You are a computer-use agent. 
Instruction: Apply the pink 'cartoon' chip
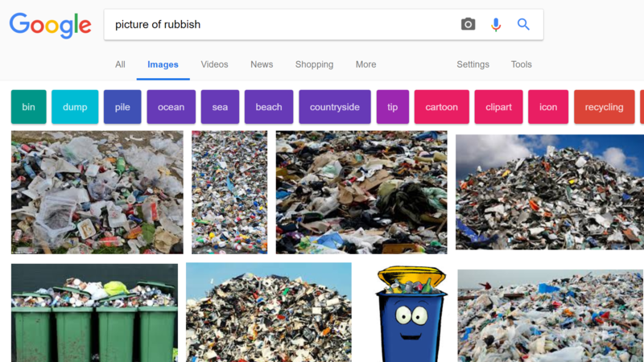point(441,107)
